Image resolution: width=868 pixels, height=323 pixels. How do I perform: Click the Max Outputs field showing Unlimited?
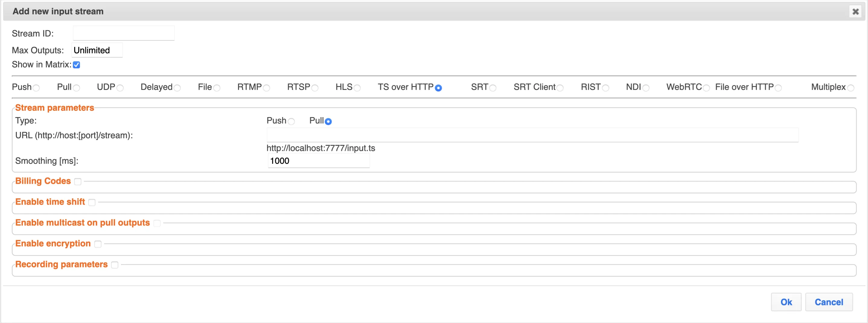point(97,50)
